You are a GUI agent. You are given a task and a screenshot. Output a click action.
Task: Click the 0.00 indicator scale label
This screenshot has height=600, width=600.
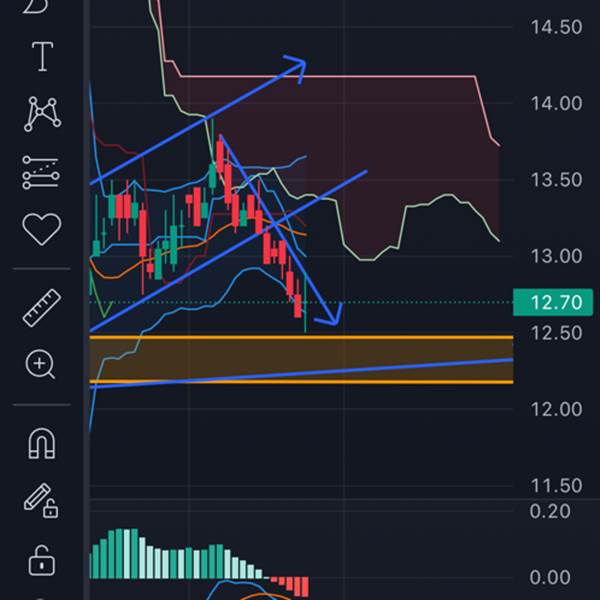tap(550, 577)
